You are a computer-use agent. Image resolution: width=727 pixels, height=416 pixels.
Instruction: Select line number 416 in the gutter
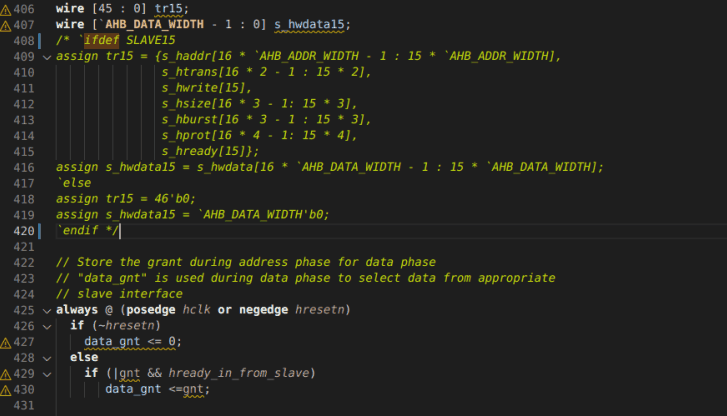click(25, 167)
